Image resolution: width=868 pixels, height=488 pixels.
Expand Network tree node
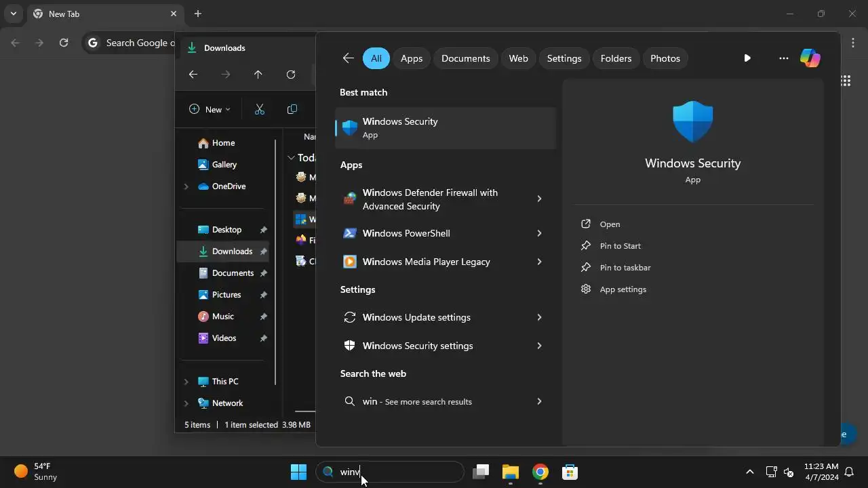[x=186, y=403]
